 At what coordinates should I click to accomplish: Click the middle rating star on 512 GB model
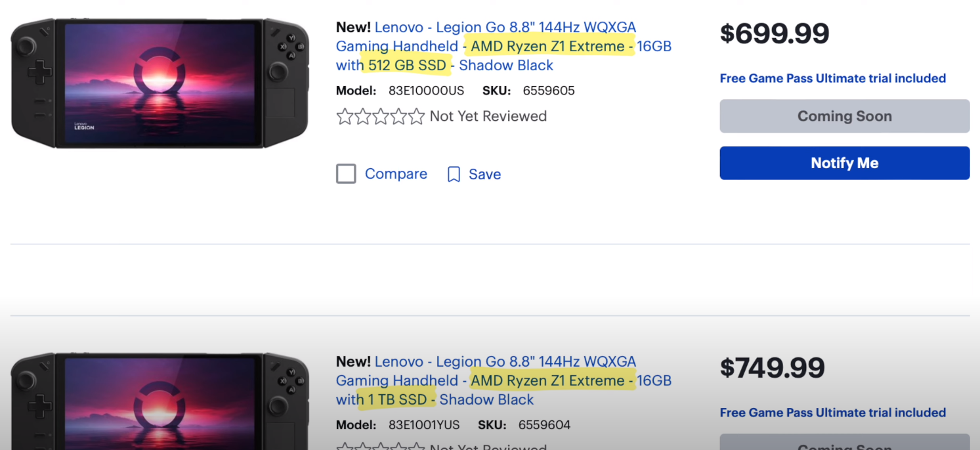(381, 117)
